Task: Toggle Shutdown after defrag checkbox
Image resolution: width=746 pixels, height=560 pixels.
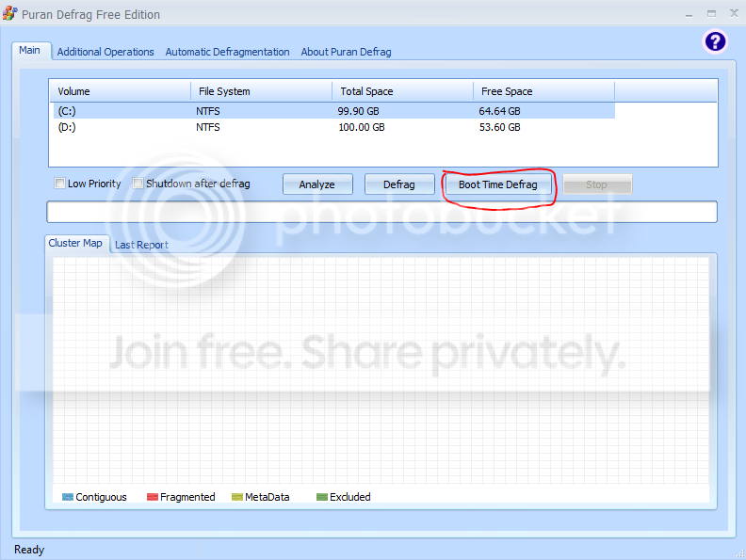Action: 138,184
